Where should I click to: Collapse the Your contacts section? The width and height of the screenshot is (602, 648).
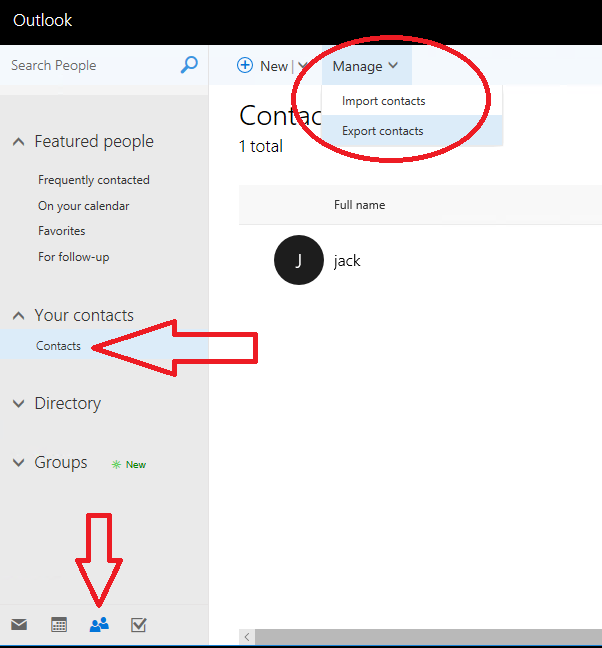pos(19,316)
